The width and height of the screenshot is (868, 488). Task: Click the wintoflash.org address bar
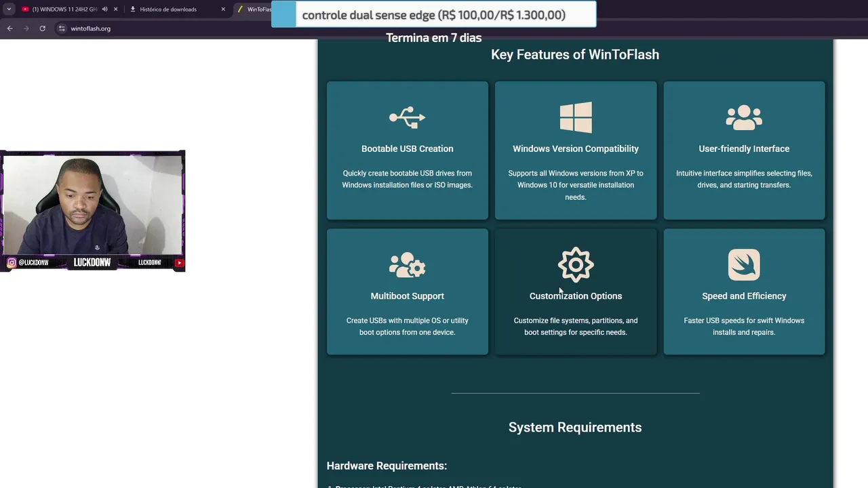pos(91,28)
